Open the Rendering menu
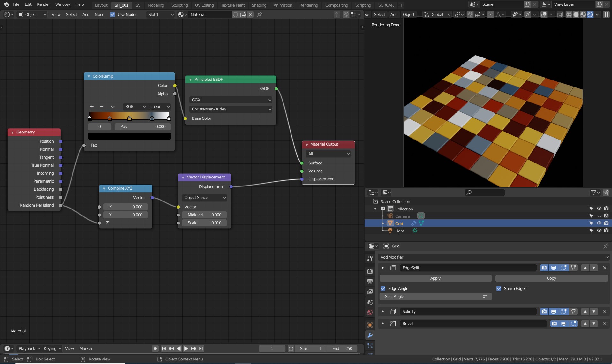The width and height of the screenshot is (612, 364). point(308,5)
